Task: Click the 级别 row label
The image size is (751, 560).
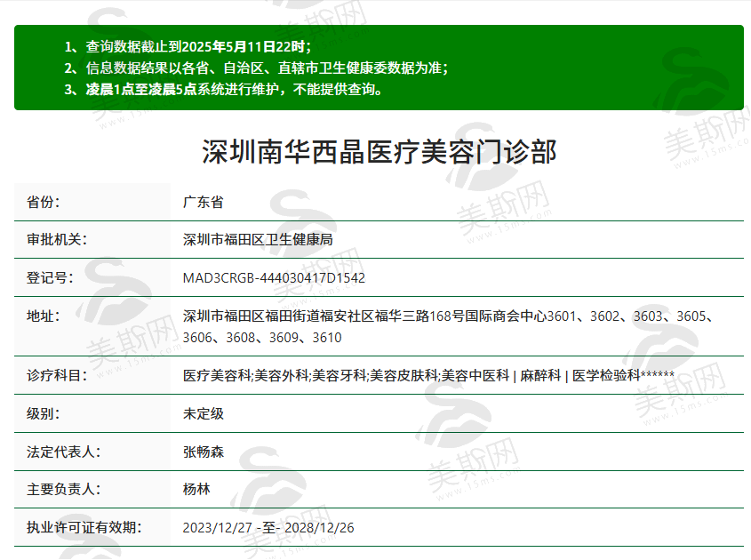Action: coord(44,413)
